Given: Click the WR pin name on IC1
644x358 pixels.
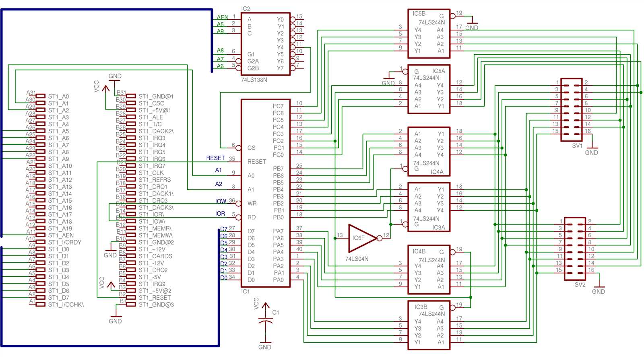Looking at the screenshot, I should point(252,204).
